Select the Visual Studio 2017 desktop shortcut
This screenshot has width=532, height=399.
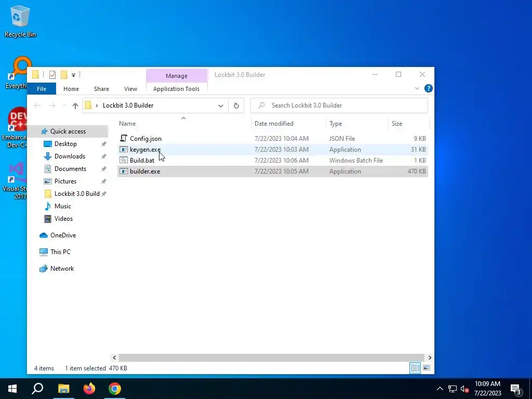(14, 181)
